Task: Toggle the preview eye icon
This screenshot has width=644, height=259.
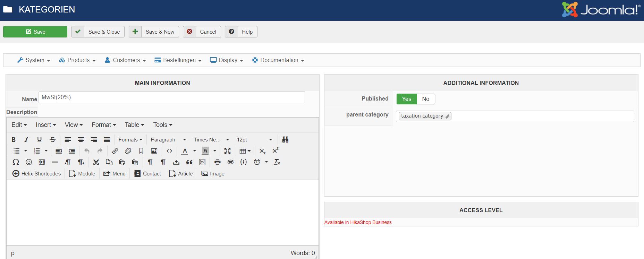Action: tap(230, 162)
